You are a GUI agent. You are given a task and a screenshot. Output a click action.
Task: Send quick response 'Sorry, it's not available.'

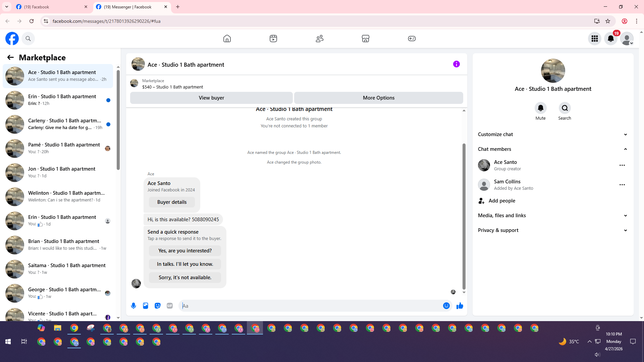(185, 278)
